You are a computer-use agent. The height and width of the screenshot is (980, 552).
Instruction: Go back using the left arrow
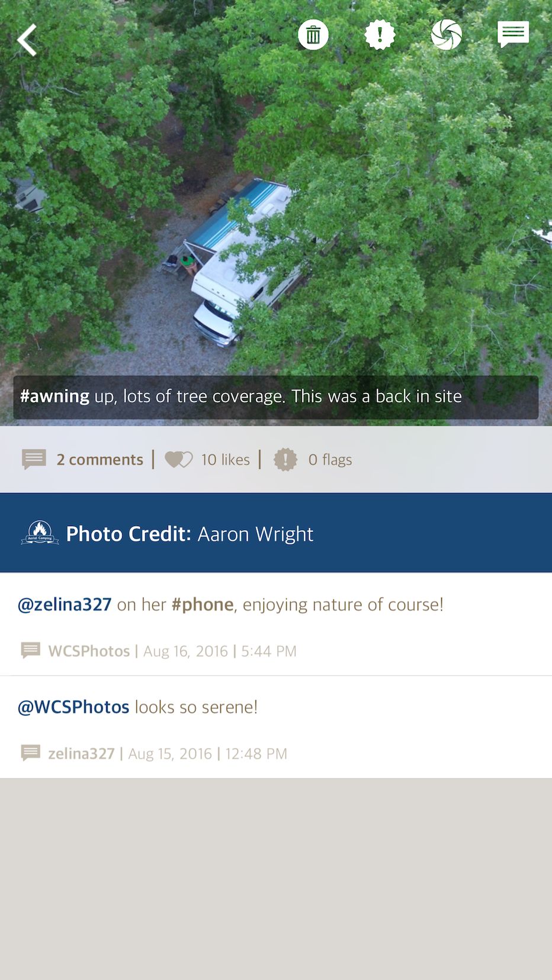(27, 40)
